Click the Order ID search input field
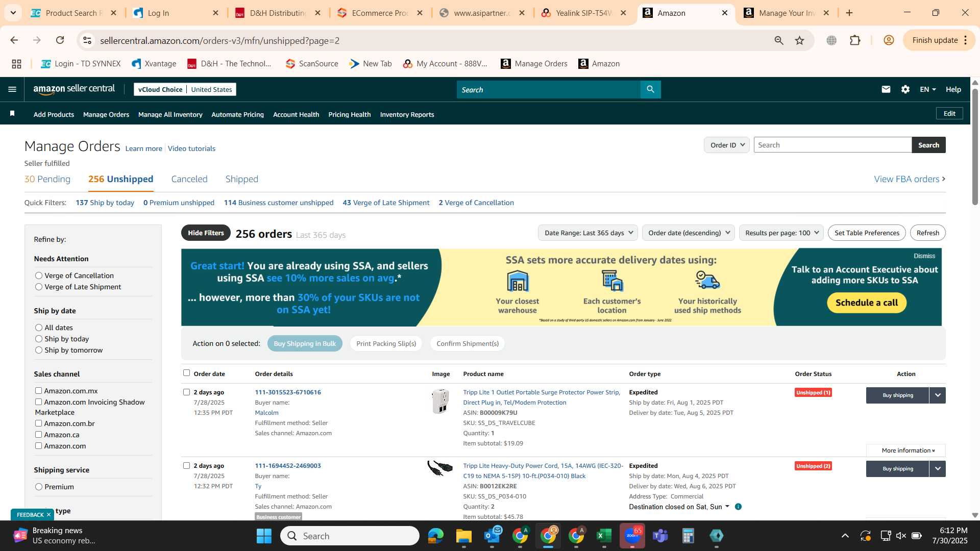 tap(832, 145)
